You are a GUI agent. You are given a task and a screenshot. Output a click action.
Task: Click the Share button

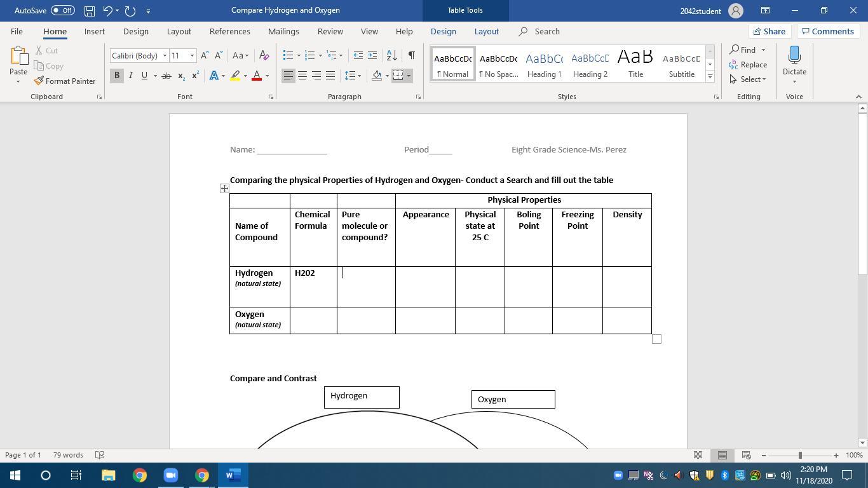pyautogui.click(x=769, y=31)
